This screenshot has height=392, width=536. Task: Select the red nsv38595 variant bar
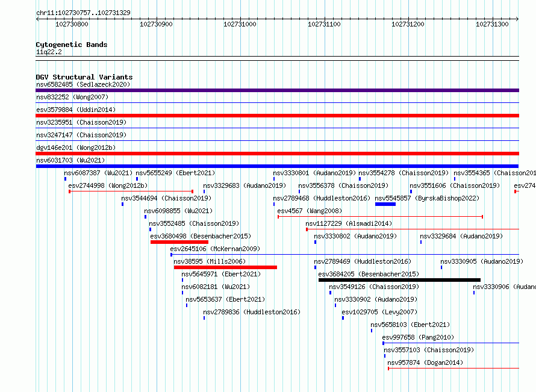click(x=225, y=267)
